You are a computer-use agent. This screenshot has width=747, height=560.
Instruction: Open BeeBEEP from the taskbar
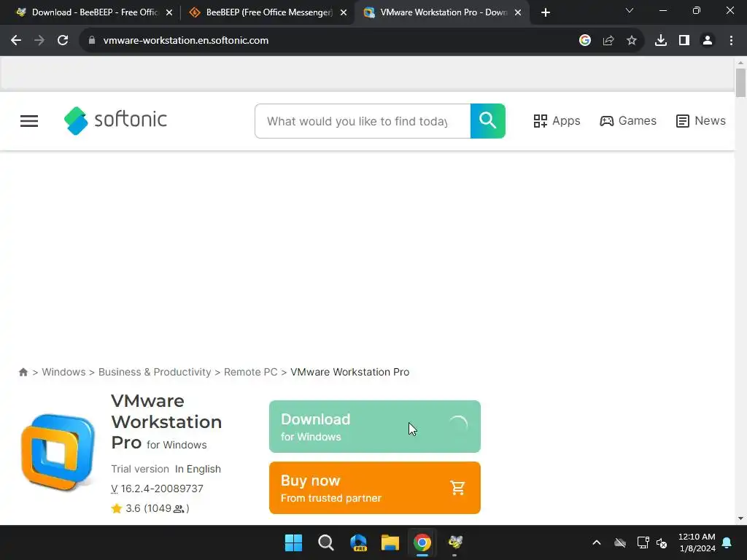coord(455,542)
